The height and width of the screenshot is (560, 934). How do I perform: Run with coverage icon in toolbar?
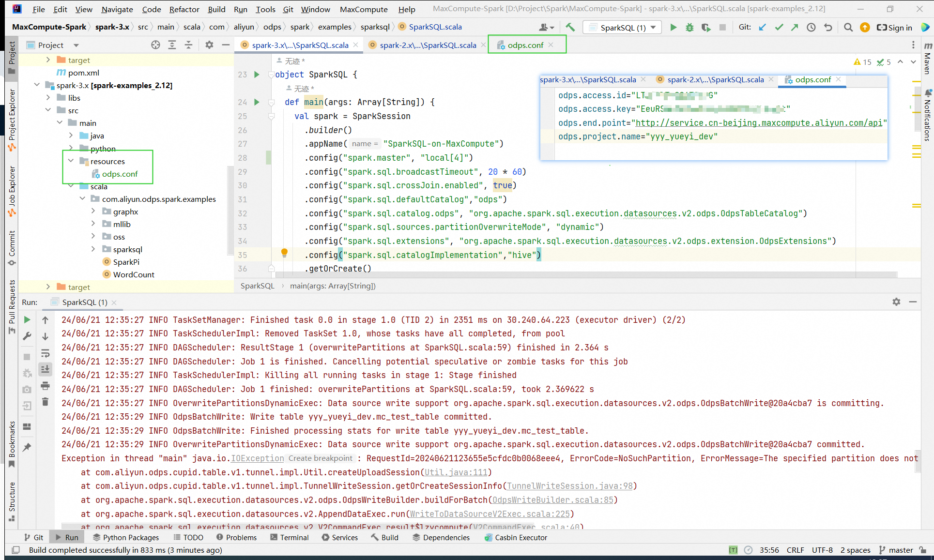[x=706, y=28]
